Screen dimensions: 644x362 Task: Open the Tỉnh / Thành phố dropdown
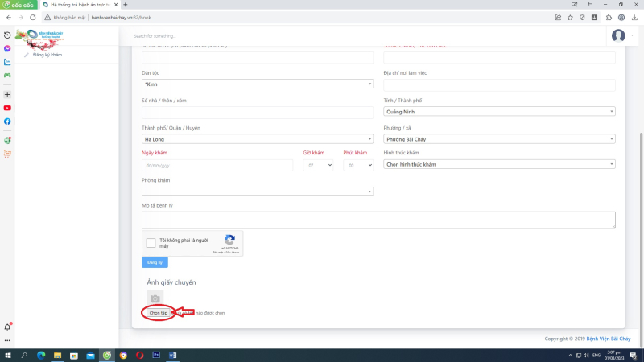499,112
